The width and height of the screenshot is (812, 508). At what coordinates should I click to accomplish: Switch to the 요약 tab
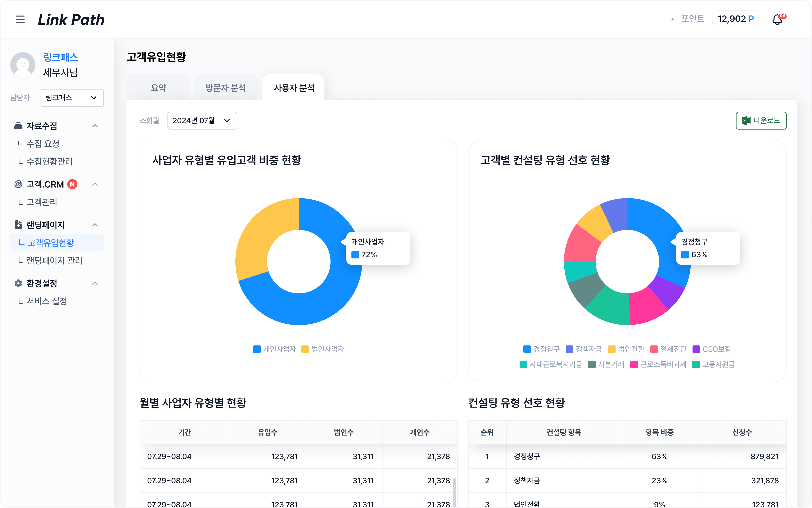tap(158, 87)
